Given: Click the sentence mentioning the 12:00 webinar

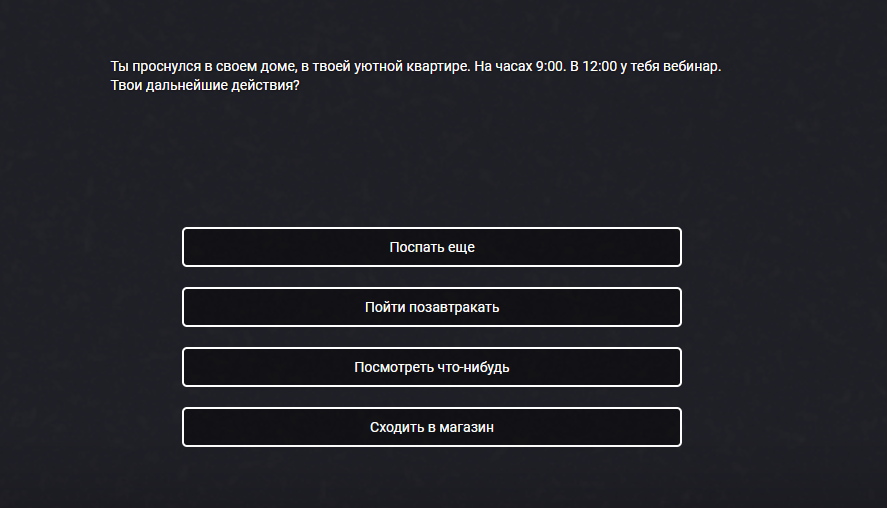Looking at the screenshot, I should [x=645, y=66].
